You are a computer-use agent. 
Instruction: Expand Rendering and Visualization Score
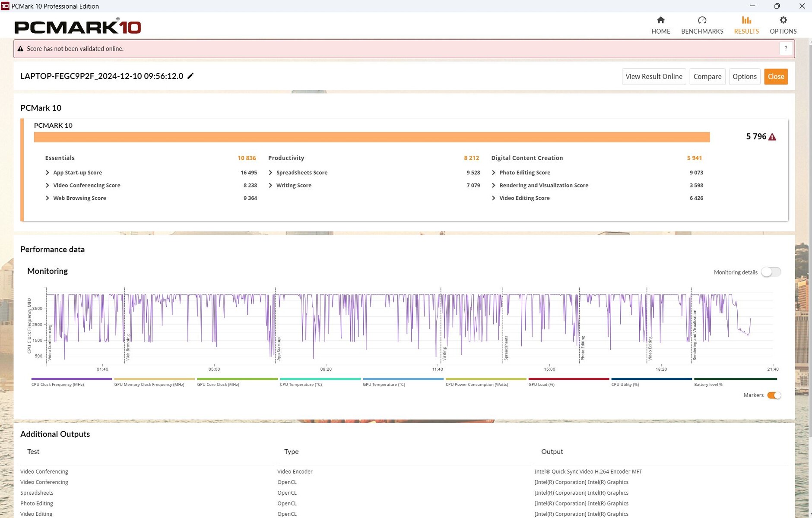pyautogui.click(x=494, y=185)
